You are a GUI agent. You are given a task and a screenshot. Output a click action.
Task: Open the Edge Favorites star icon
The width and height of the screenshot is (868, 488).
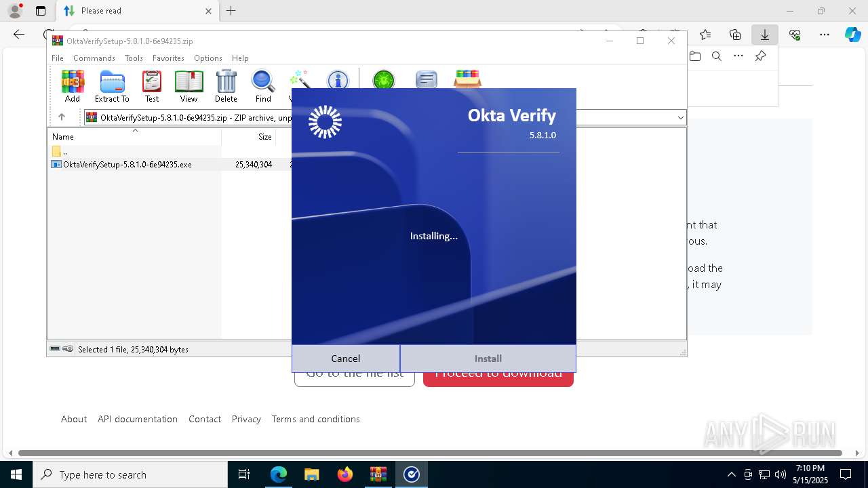click(x=705, y=35)
